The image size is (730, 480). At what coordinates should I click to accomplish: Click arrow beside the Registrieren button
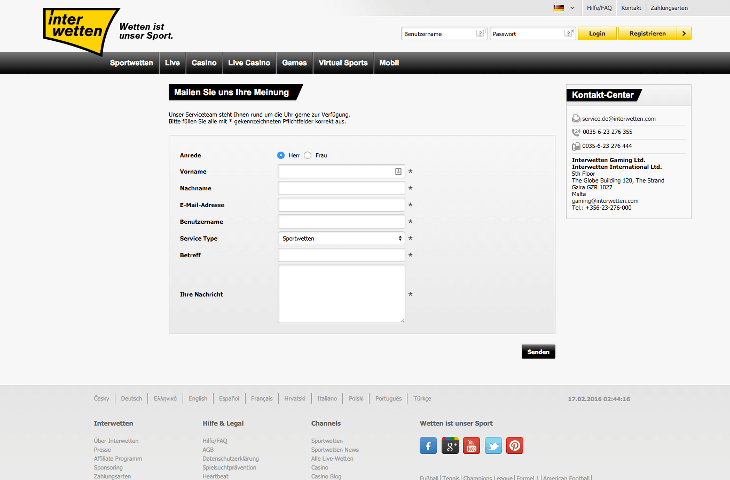pyautogui.click(x=684, y=33)
